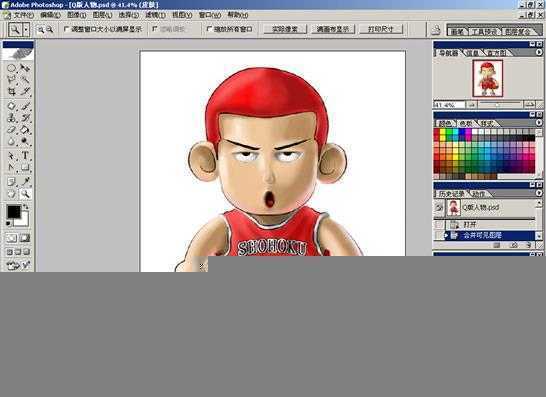546x397 pixels.
Task: Select the Clone Stamp tool
Action: pyautogui.click(x=11, y=118)
